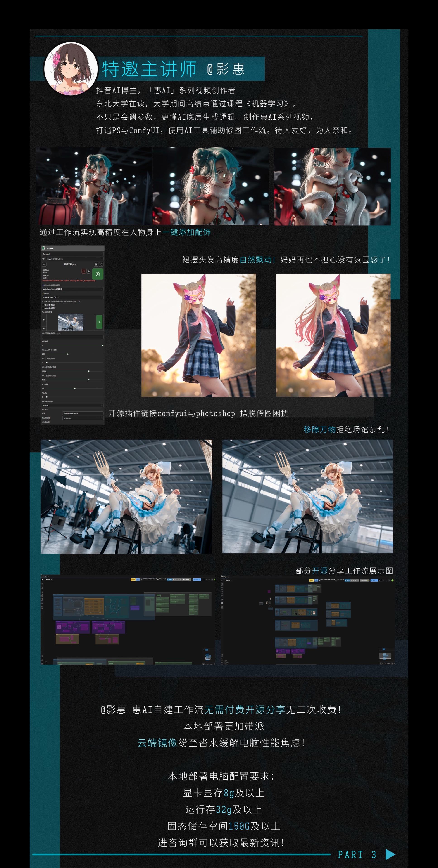Click the save workflow icon
438x868 pixels.
coord(96,264)
